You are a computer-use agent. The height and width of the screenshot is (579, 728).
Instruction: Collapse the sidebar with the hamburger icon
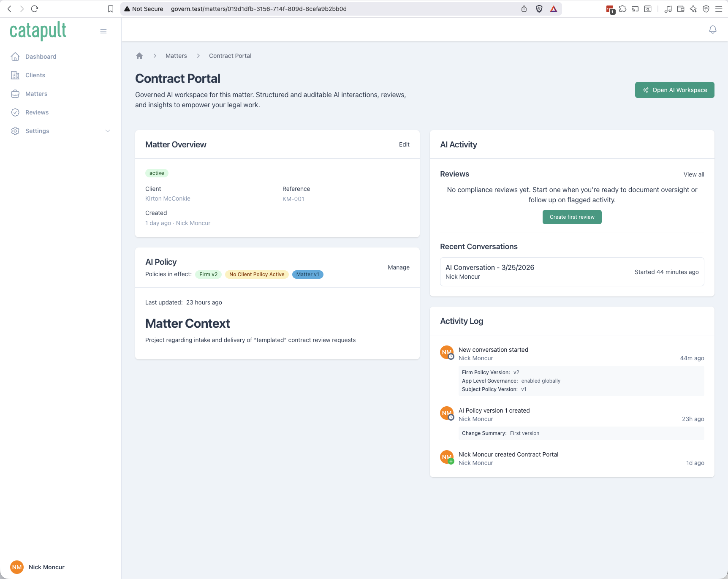click(x=103, y=31)
